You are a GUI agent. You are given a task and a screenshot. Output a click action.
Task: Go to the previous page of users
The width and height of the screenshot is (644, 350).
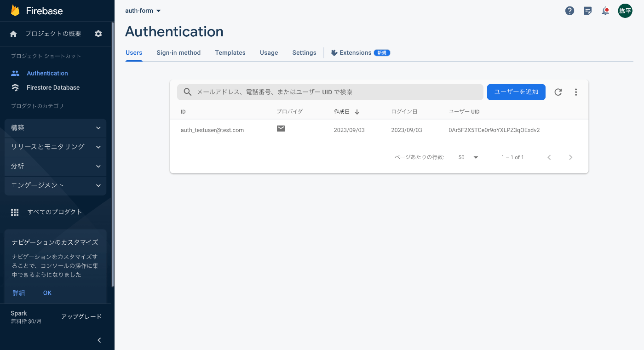pyautogui.click(x=549, y=157)
